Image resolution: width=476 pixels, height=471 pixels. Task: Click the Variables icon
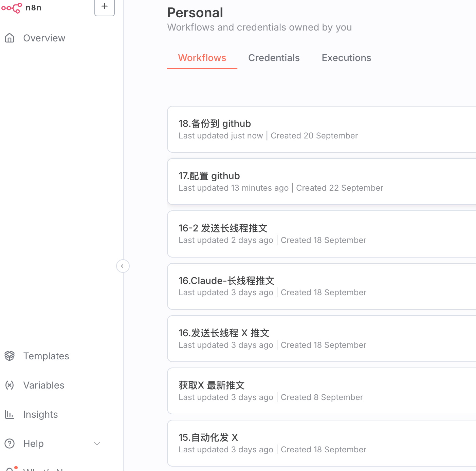[10, 385]
